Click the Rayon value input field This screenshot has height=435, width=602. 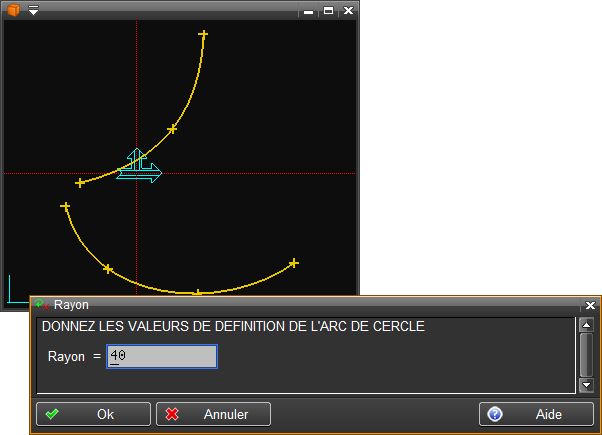pos(161,356)
